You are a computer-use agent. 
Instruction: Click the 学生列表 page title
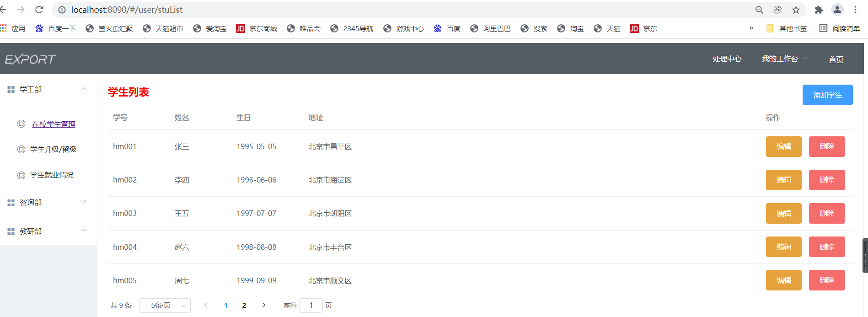point(129,92)
